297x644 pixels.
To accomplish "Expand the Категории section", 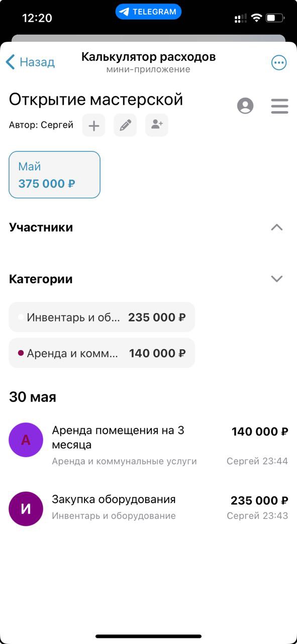I will coord(276,279).
